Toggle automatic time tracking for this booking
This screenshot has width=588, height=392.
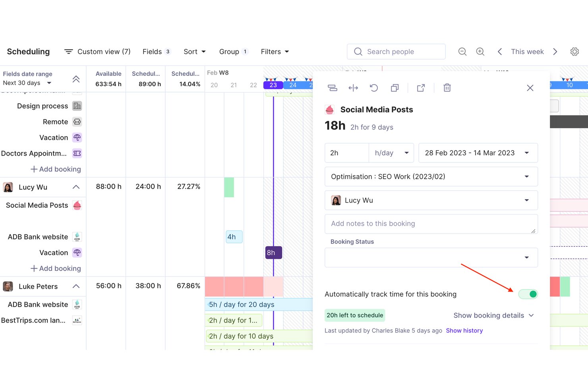[x=528, y=294]
